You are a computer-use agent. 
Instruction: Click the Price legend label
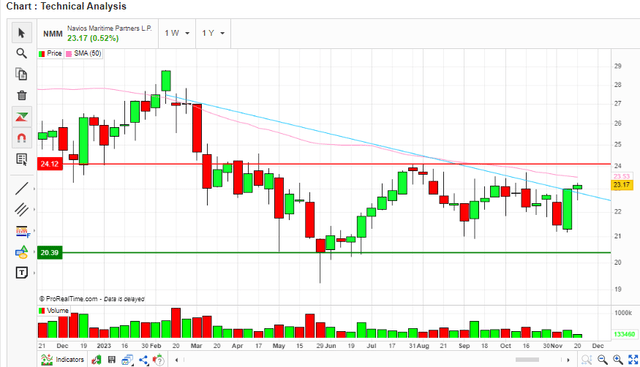click(x=54, y=53)
